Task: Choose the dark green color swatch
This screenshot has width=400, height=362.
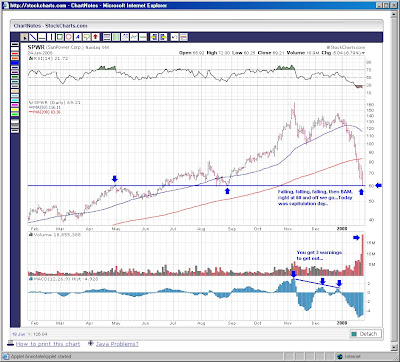Action: point(15,77)
